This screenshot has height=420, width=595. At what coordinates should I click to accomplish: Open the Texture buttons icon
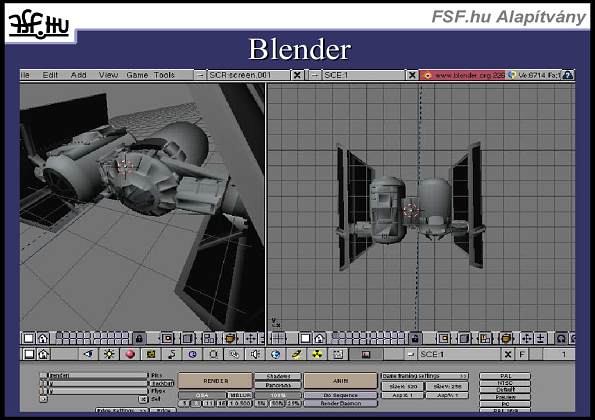click(151, 354)
